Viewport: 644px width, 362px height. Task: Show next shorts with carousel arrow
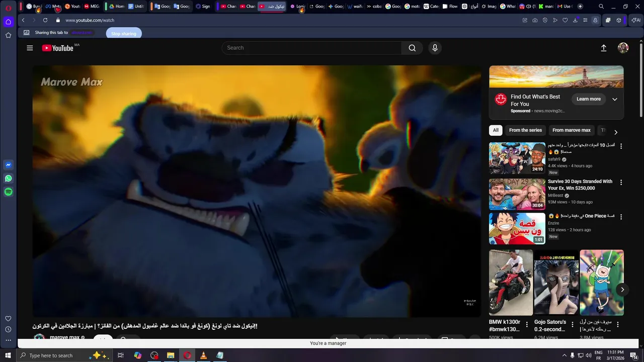tap(622, 290)
